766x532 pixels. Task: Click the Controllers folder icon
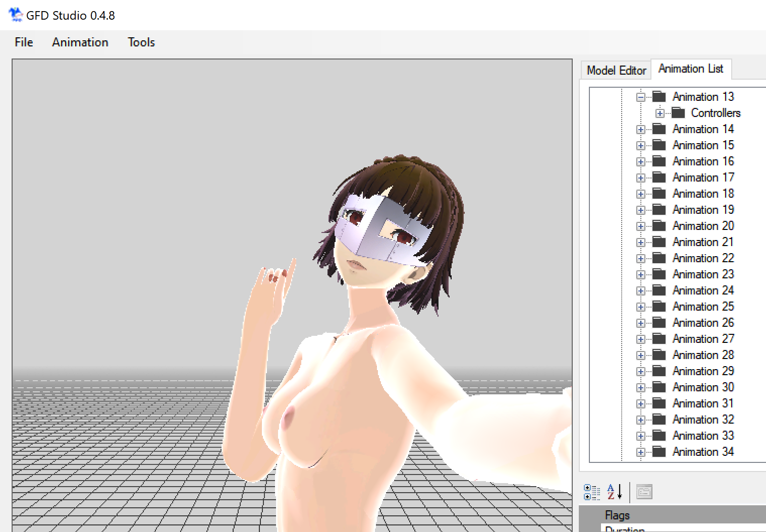click(x=678, y=112)
